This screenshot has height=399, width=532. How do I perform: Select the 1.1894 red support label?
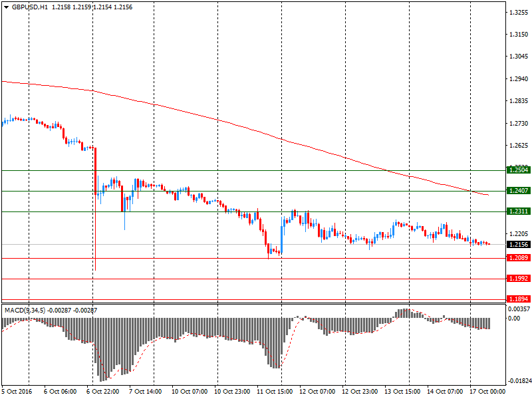[x=519, y=299]
